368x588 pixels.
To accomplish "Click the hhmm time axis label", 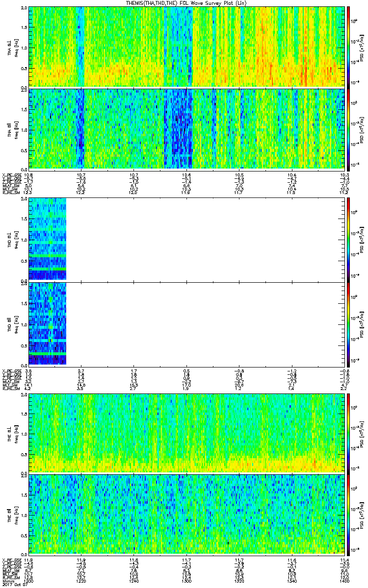I will pos(7,581).
